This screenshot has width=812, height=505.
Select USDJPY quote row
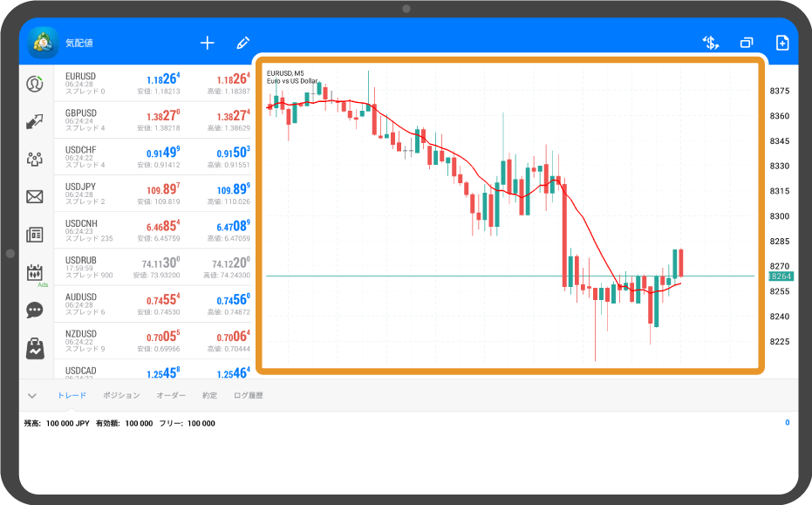point(154,194)
